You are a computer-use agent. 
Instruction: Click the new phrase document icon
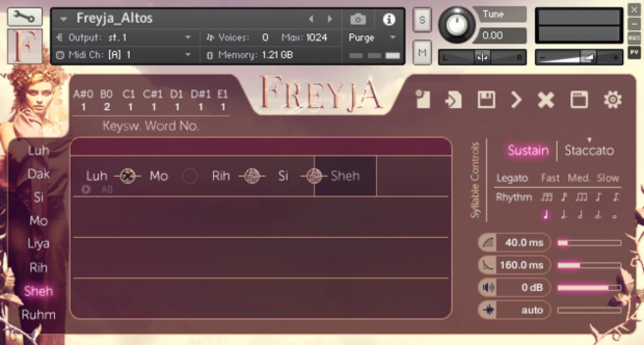tap(423, 100)
